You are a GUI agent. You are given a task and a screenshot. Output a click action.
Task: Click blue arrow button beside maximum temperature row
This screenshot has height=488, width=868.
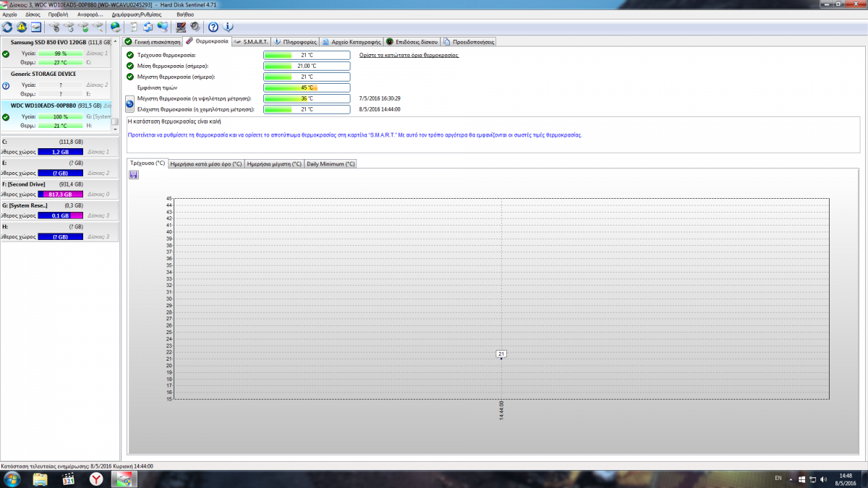coord(129,104)
